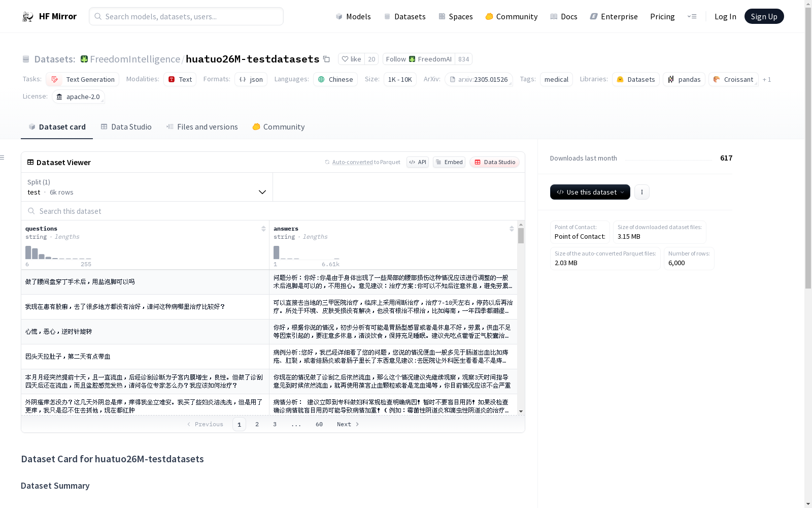Click the heart like button
The height and width of the screenshot is (508, 812).
[351, 59]
